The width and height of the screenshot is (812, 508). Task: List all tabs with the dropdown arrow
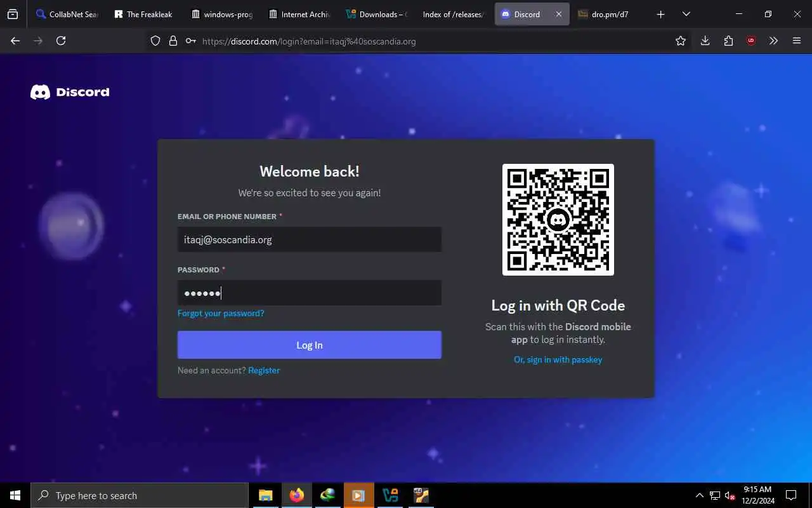coord(686,14)
